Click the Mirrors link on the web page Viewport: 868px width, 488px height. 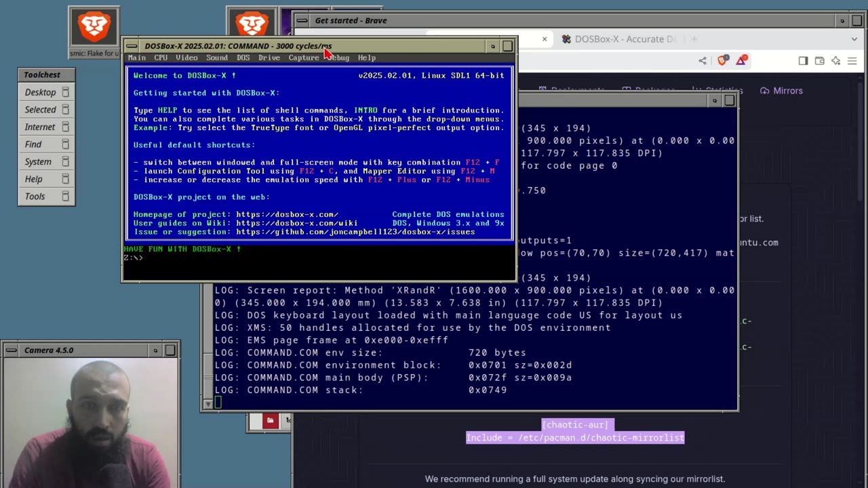[781, 91]
